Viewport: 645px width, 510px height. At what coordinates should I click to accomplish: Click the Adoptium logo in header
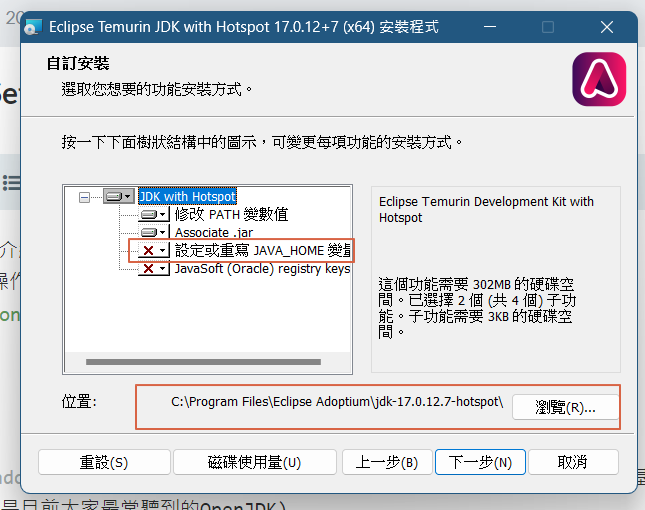point(599,79)
